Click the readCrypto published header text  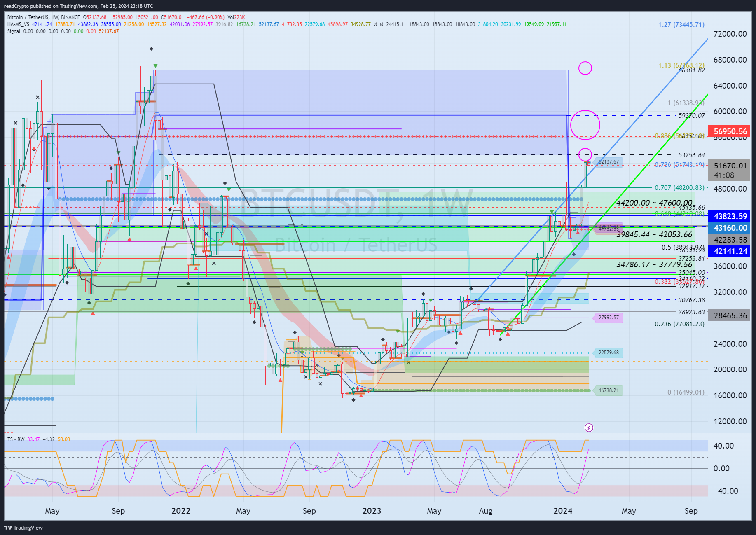coord(78,6)
